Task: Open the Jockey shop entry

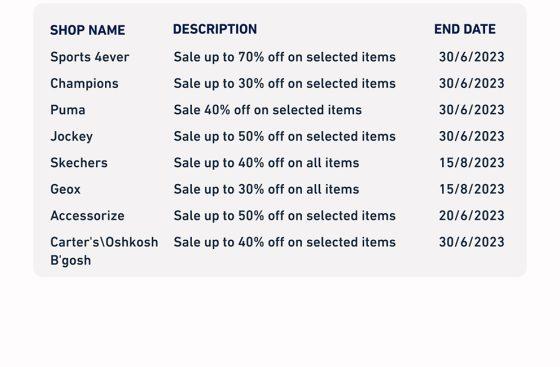Action: point(71,137)
